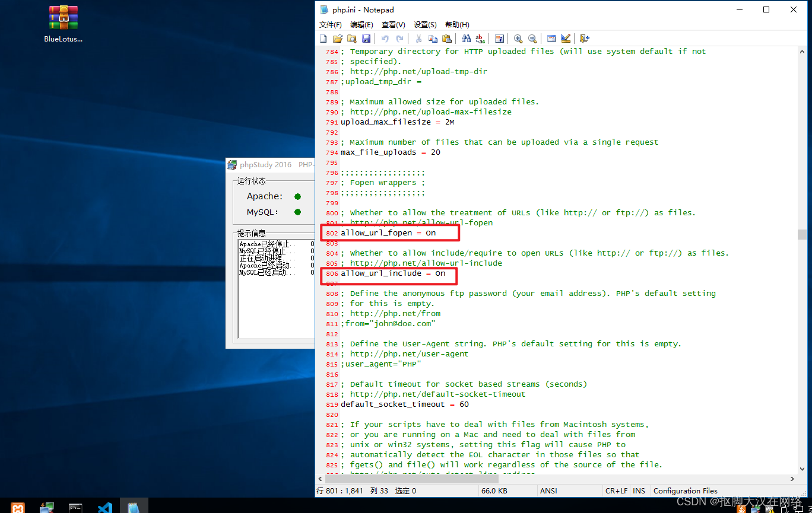
Task: Click the 66.0 KB file size status entry
Action: (x=494, y=491)
